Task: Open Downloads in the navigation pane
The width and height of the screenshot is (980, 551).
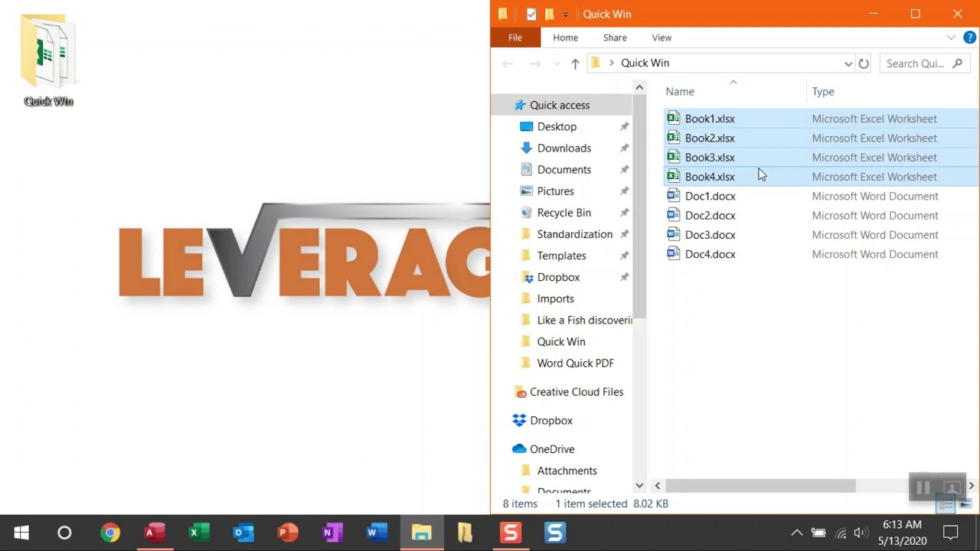Action: tap(564, 148)
